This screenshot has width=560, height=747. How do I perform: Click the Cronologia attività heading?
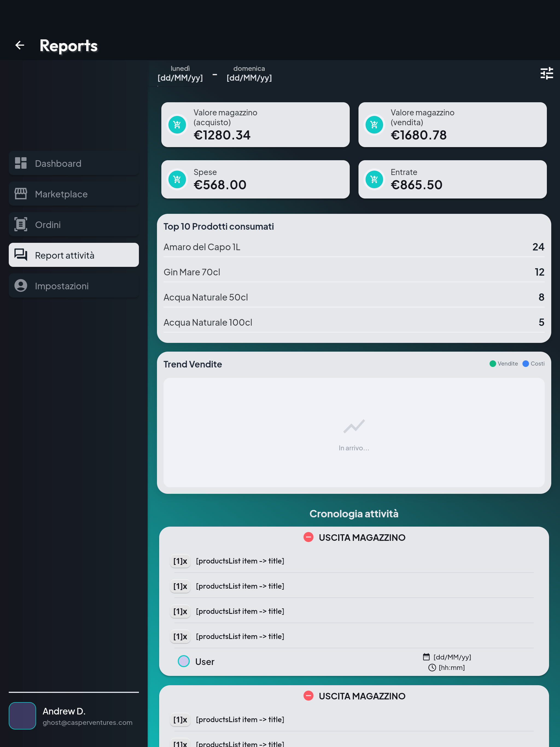coord(354,514)
